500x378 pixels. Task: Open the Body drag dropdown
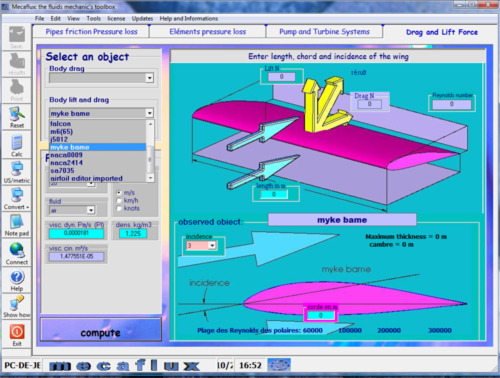tap(150, 78)
